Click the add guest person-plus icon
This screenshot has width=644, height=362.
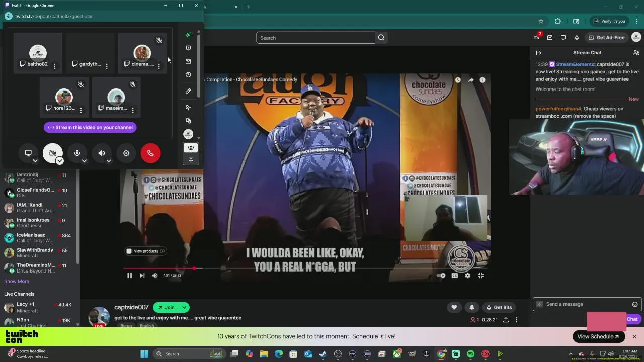(188, 108)
